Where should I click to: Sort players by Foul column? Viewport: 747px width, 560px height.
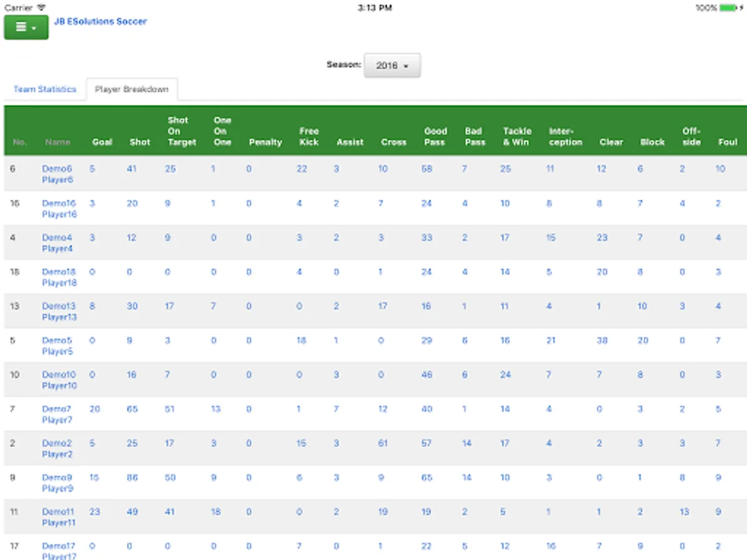pyautogui.click(x=728, y=142)
